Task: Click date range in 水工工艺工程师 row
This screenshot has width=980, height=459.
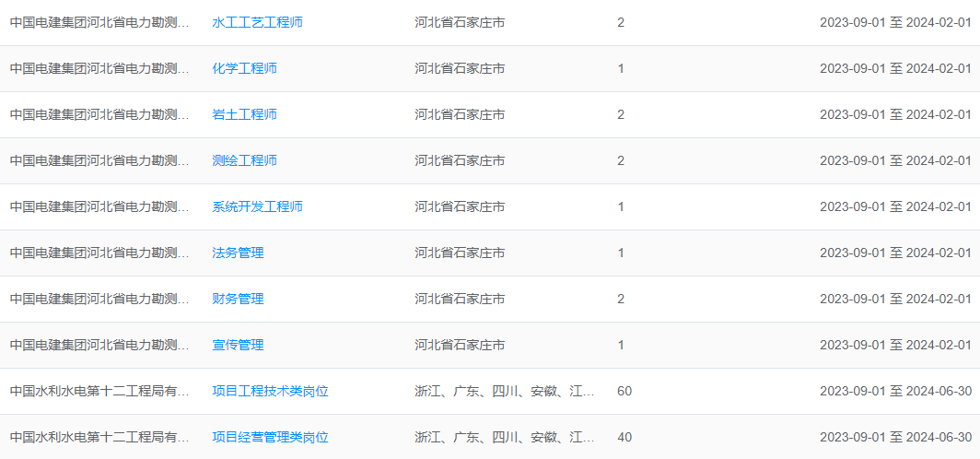Action: (895, 22)
